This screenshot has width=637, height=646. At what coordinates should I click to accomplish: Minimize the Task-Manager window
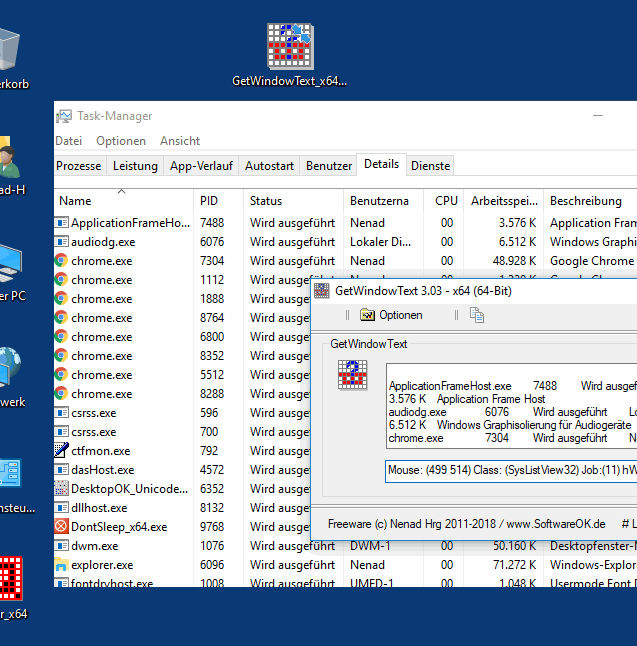click(598, 116)
